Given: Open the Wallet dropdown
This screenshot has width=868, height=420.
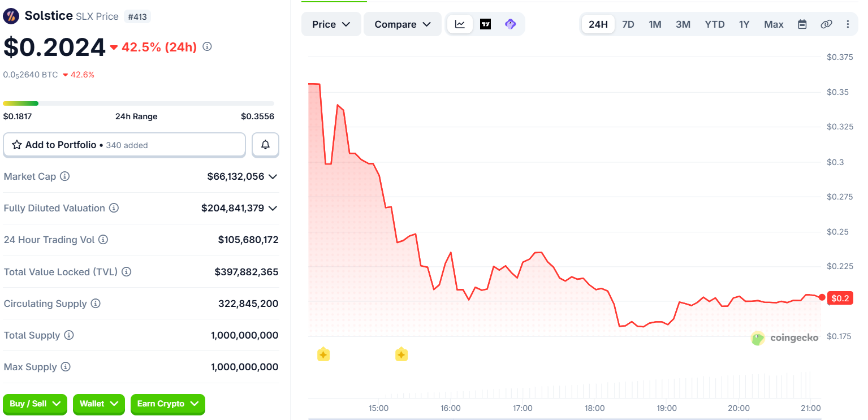Looking at the screenshot, I should (x=99, y=404).
